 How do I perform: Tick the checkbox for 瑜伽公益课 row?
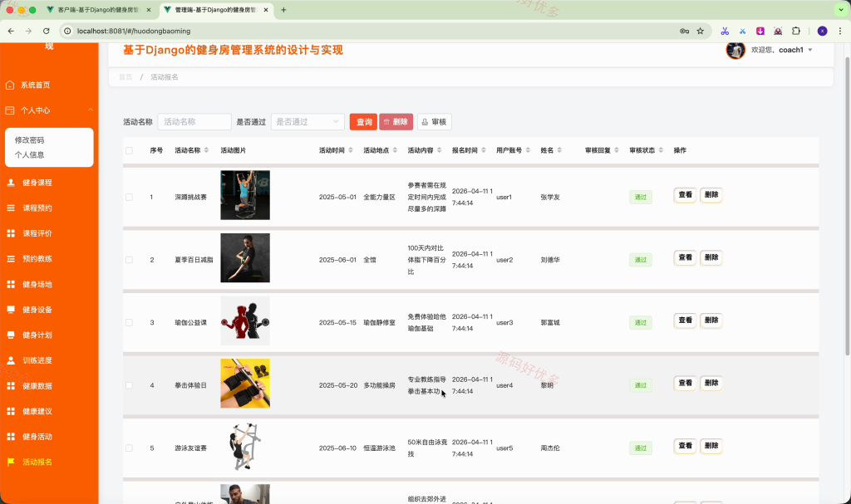click(129, 323)
